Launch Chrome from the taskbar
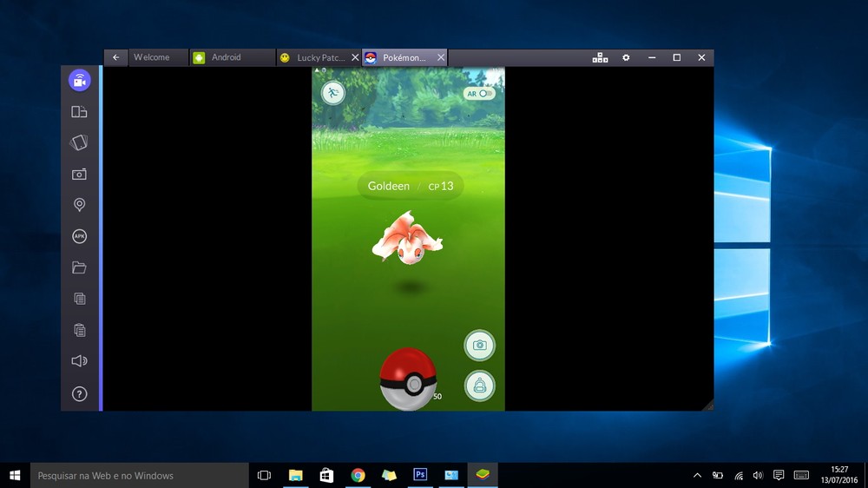Viewport: 868px width, 488px height. 358,475
